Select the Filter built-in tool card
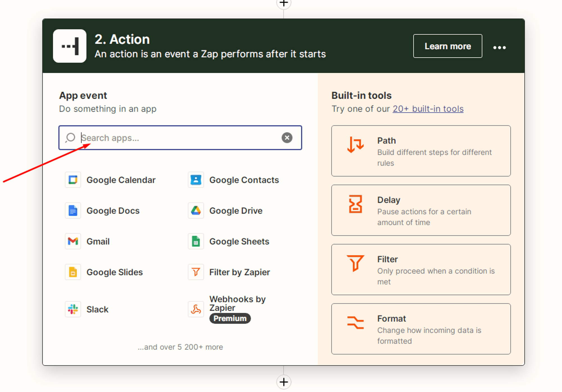The width and height of the screenshot is (562, 392). click(421, 269)
